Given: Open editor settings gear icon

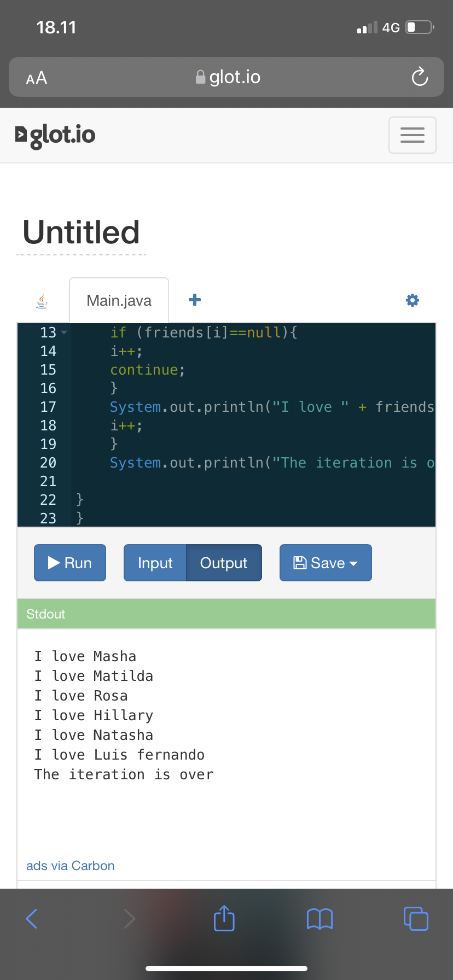Looking at the screenshot, I should point(412,300).
